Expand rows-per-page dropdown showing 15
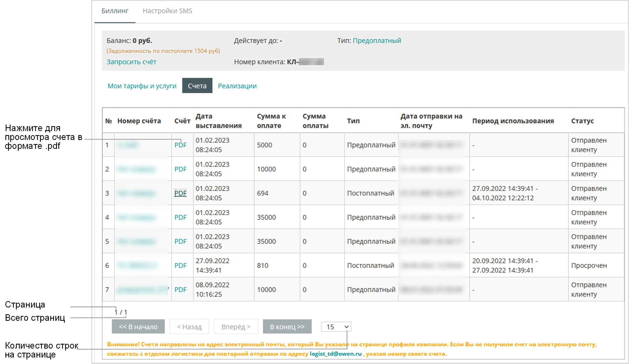Viewport: 629px width, 364px height. tap(336, 327)
